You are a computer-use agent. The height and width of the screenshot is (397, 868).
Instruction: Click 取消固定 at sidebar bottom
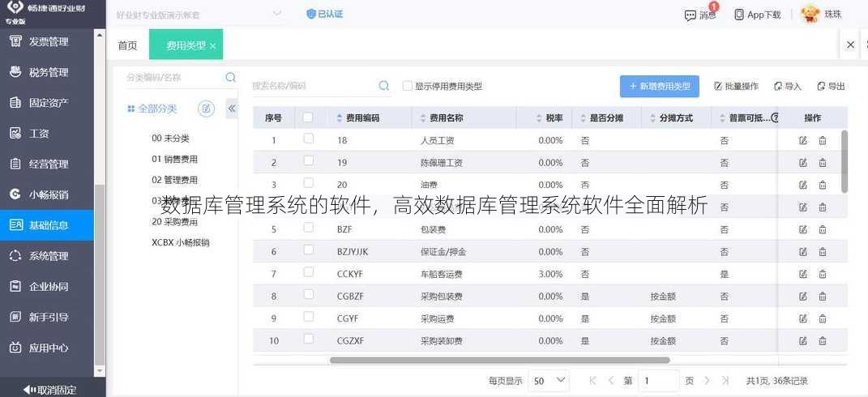[49, 390]
